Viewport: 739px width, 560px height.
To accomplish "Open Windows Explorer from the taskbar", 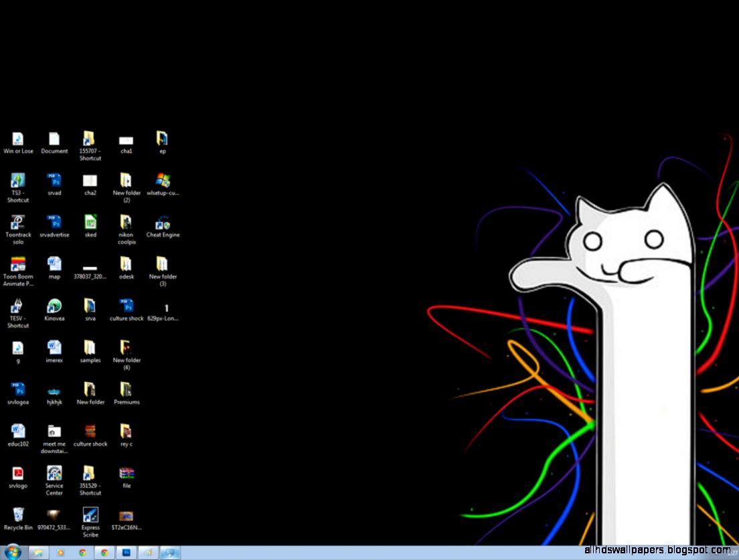I will click(x=39, y=554).
